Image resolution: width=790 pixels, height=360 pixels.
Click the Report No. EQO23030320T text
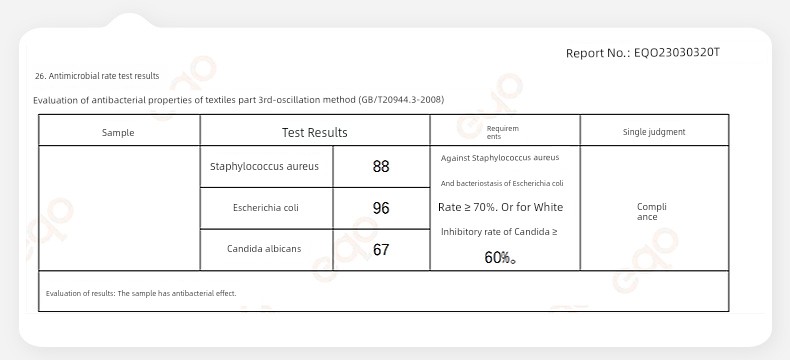point(642,53)
